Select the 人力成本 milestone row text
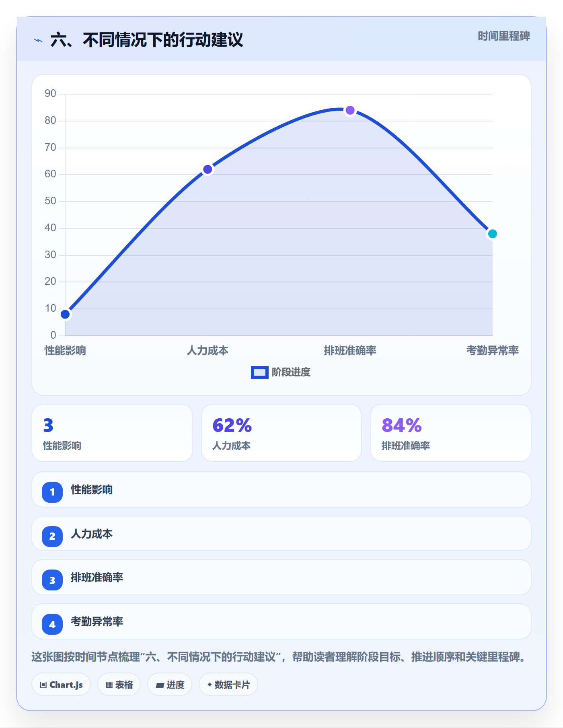Screen dimensions: 563x728 (92, 534)
